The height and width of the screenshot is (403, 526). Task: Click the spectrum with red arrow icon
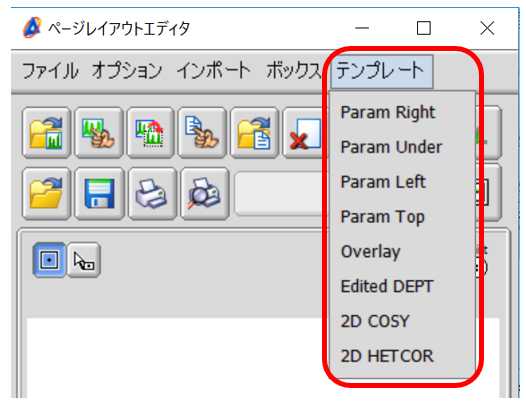pos(150,133)
